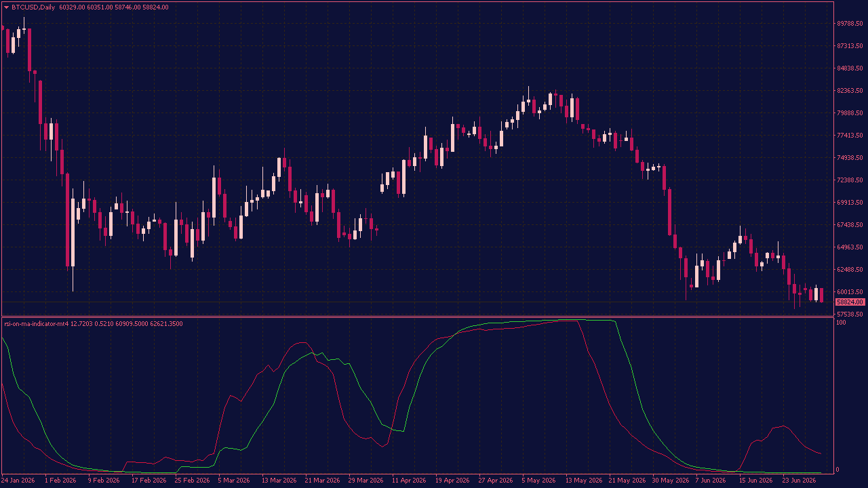Click the 67438.50 price axis label
The image size is (868, 488).
coord(850,225)
